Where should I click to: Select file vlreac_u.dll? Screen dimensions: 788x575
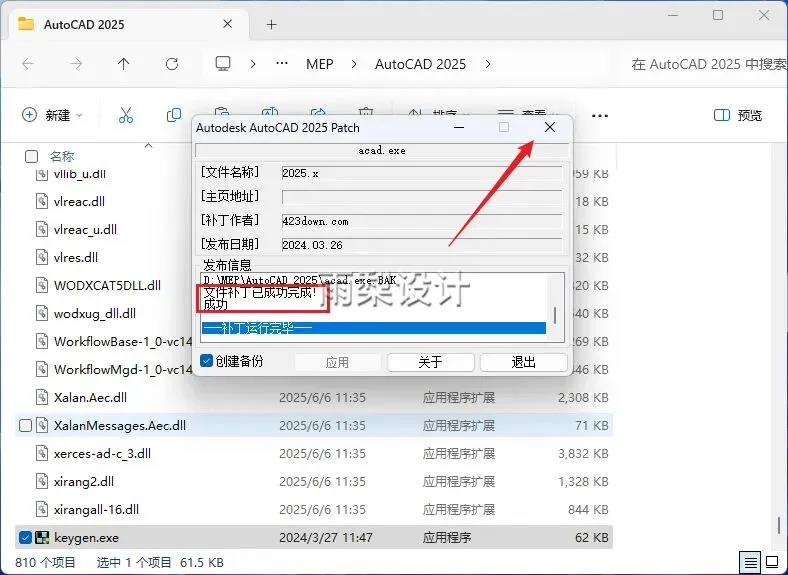tap(85, 230)
